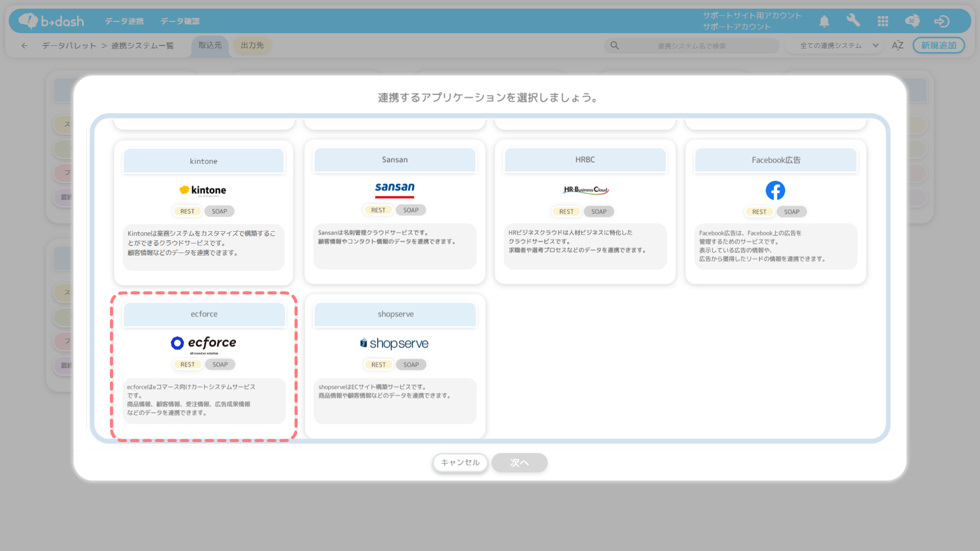Click the 次へ button
980x551 pixels.
tap(520, 462)
